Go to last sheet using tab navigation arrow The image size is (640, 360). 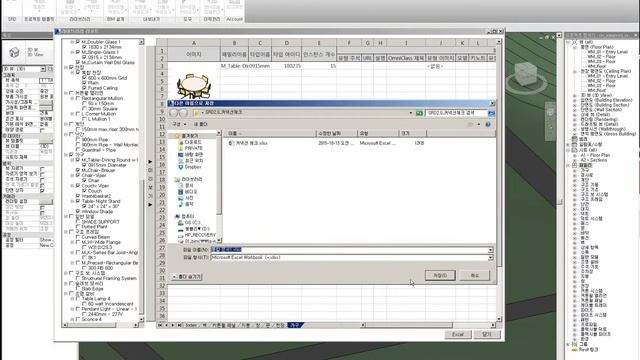pyautogui.click(x=179, y=325)
